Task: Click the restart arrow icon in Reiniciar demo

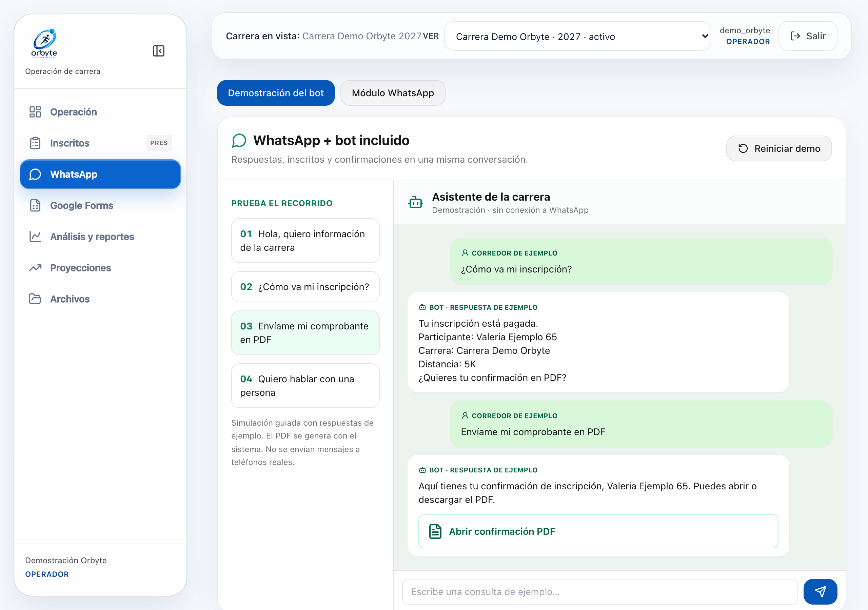Action: [743, 148]
